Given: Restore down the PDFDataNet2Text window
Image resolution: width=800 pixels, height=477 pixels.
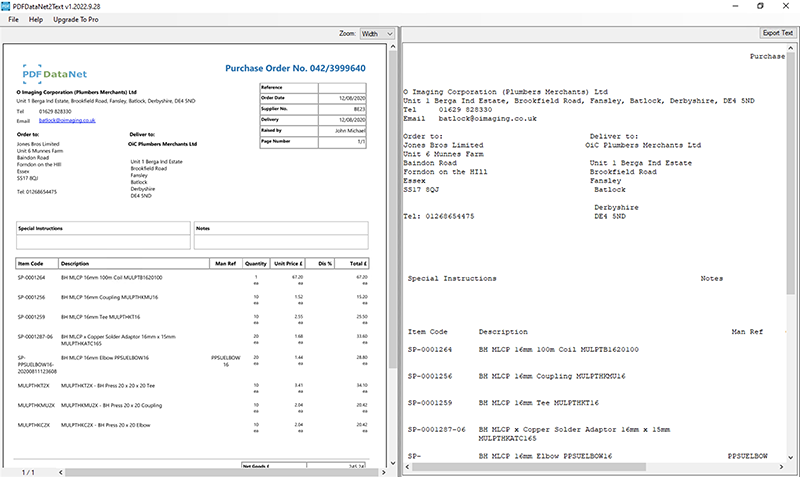Looking at the screenshot, I should tap(760, 6).
